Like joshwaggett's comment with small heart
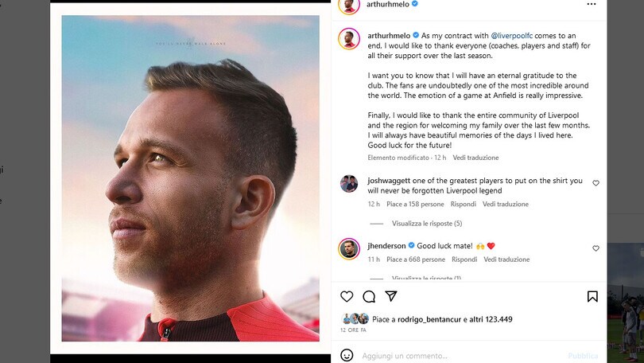This screenshot has width=644, height=363. coord(596,183)
